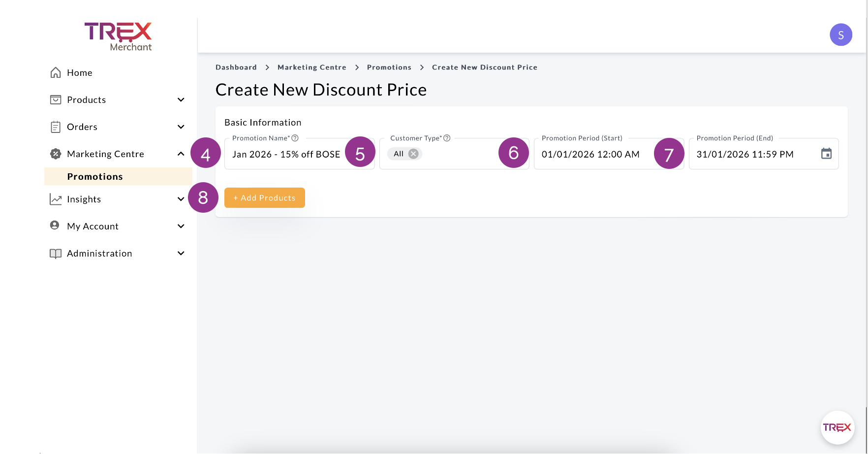
Task: Open the user avatar S menu
Action: pos(840,35)
